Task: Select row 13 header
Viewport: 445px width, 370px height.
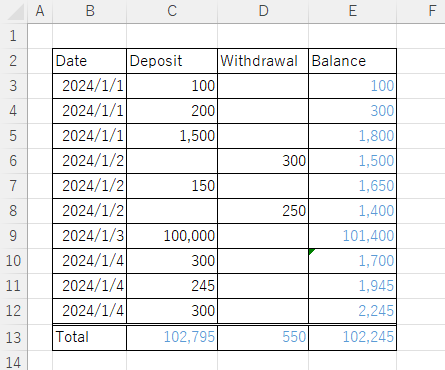Action: click(13, 337)
